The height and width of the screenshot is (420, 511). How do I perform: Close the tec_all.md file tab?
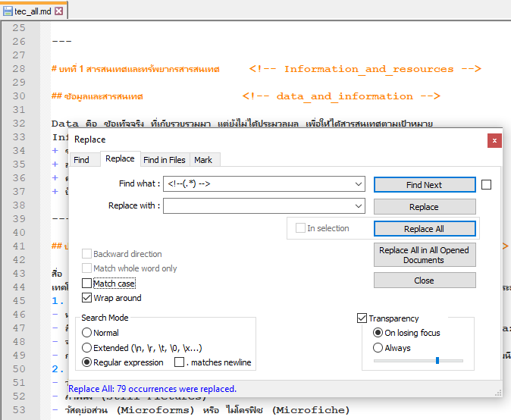(58, 11)
